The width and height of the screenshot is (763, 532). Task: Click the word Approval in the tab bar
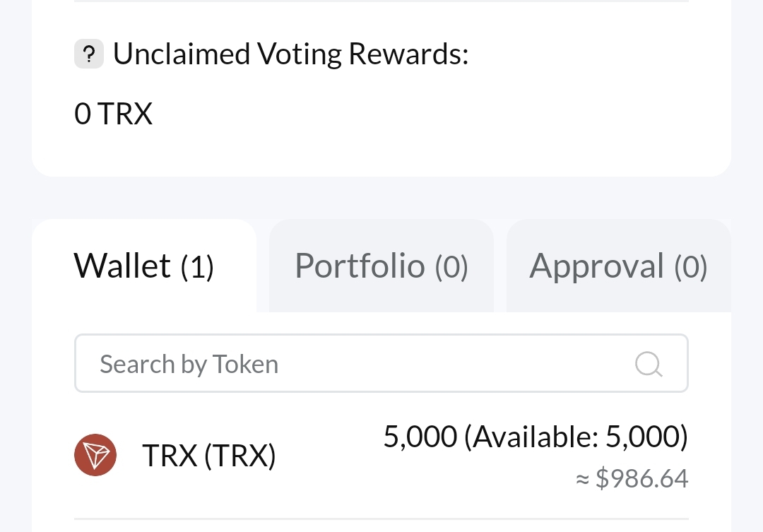coord(597,266)
